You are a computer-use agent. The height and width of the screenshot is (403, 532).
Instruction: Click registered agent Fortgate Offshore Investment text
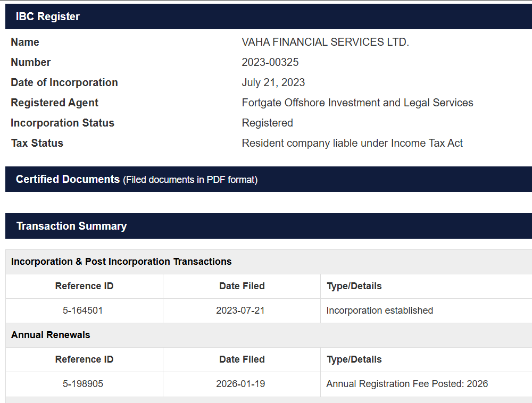[x=358, y=103]
